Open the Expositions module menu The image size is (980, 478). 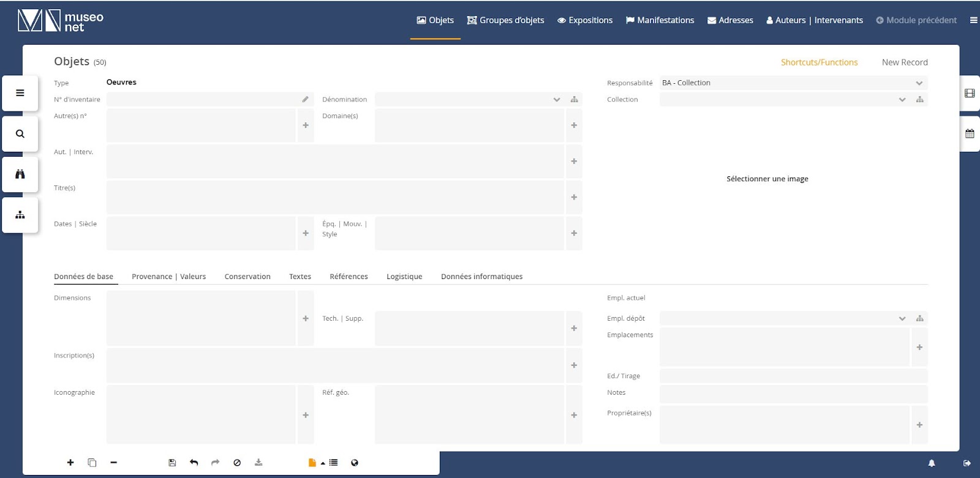coord(585,20)
